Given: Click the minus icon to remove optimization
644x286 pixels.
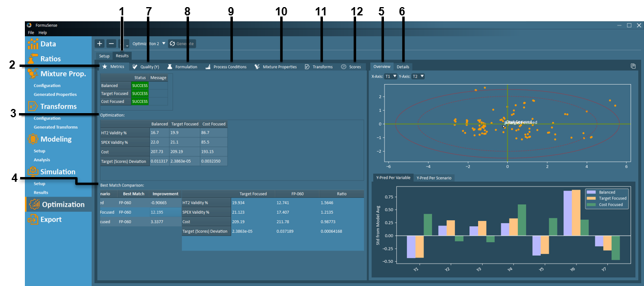Looking at the screenshot, I should 111,44.
